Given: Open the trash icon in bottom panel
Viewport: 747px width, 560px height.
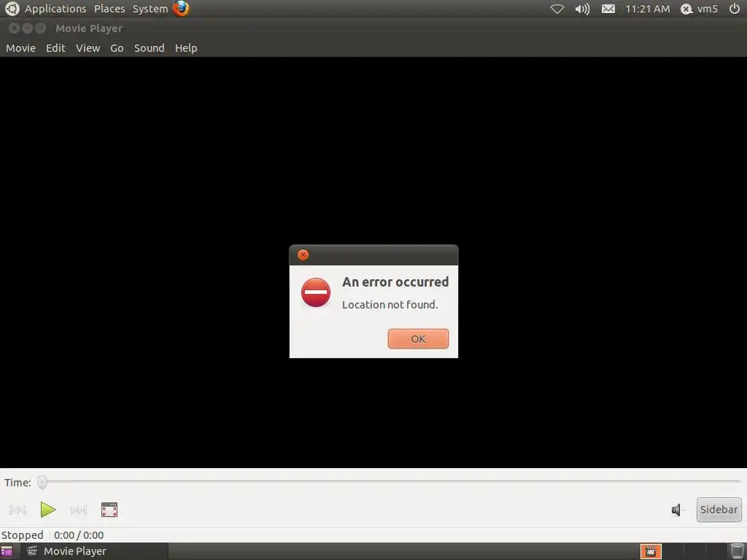Looking at the screenshot, I should coord(738,551).
